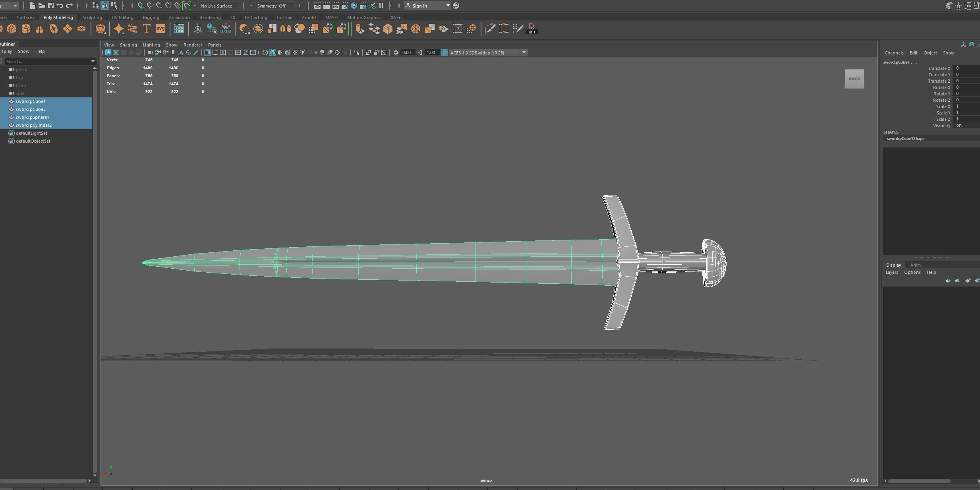The height and width of the screenshot is (490, 980).
Task: Create a polygon cone from the shelf
Action: 40,29
